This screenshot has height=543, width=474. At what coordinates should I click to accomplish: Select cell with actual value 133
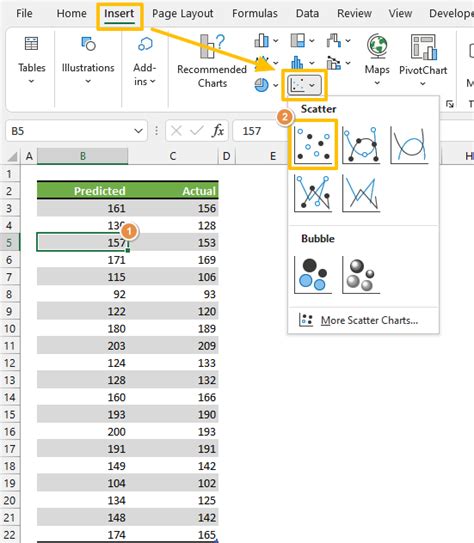[x=173, y=363]
